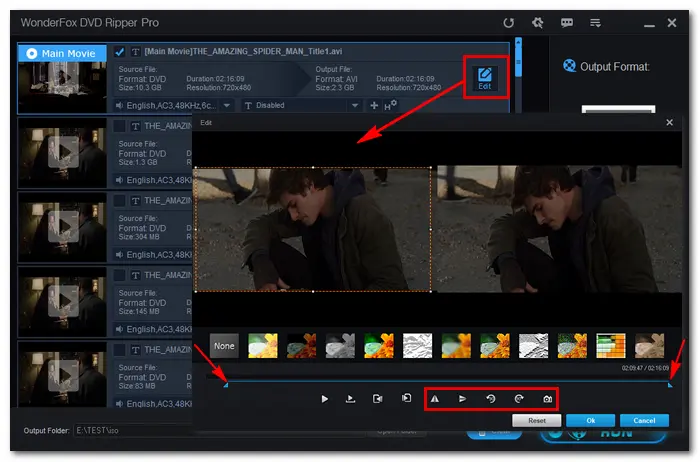Click the T rename icon in the 145 MB row
The image size is (700, 462).
tap(135, 275)
